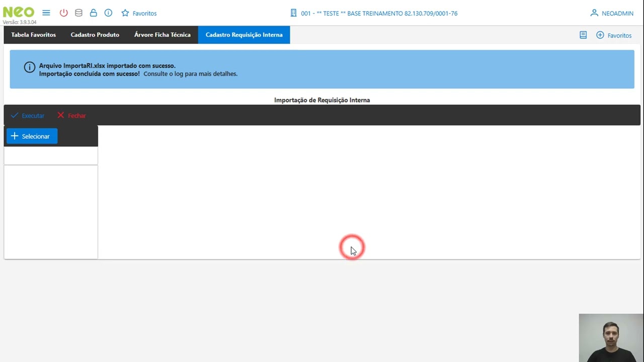Click the Fechar button

click(x=71, y=116)
